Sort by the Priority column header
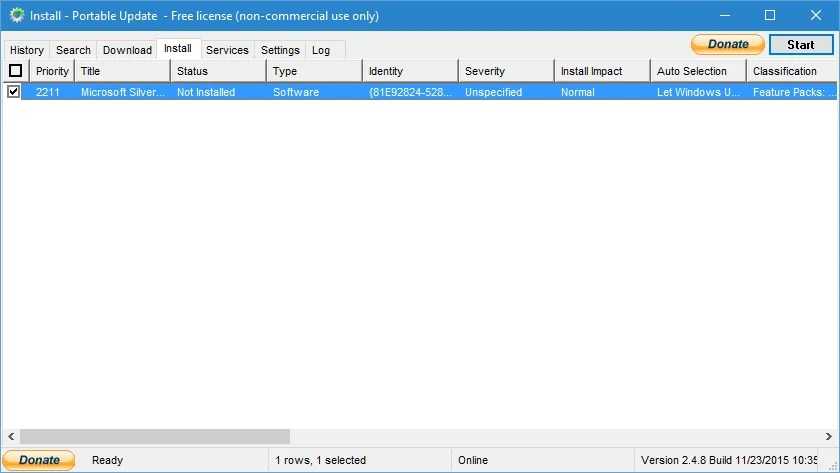The height and width of the screenshot is (473, 840). coord(52,71)
